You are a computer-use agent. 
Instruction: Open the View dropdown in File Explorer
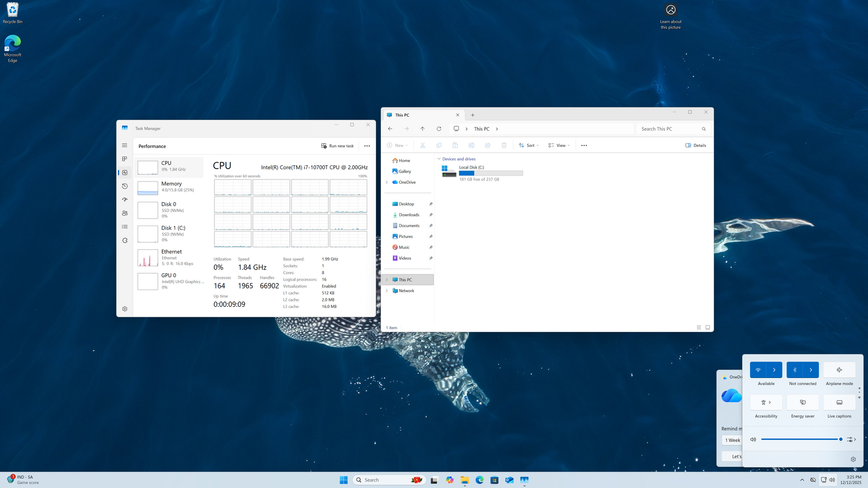point(559,145)
